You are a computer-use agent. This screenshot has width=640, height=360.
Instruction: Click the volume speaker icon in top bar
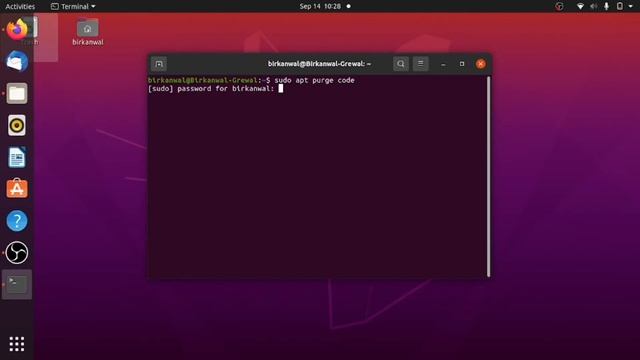(593, 7)
